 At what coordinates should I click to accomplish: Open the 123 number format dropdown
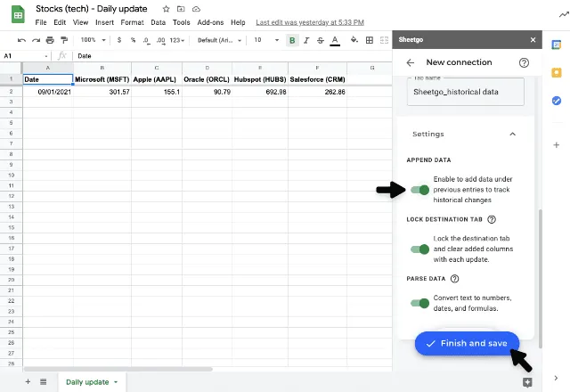point(177,40)
